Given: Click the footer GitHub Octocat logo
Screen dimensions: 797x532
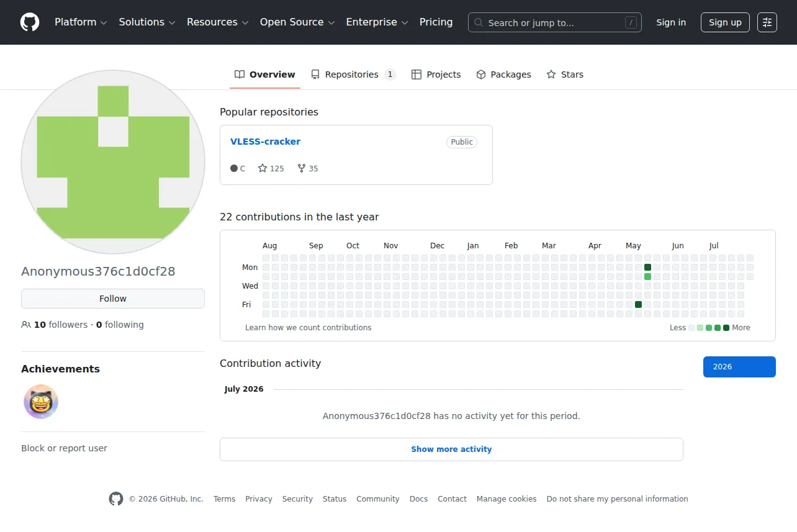Looking at the screenshot, I should [x=116, y=499].
